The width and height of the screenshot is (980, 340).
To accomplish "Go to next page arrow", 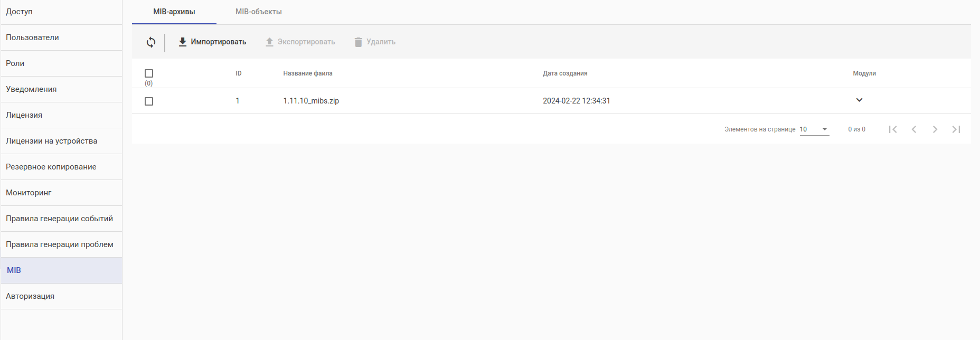I will click(935, 129).
